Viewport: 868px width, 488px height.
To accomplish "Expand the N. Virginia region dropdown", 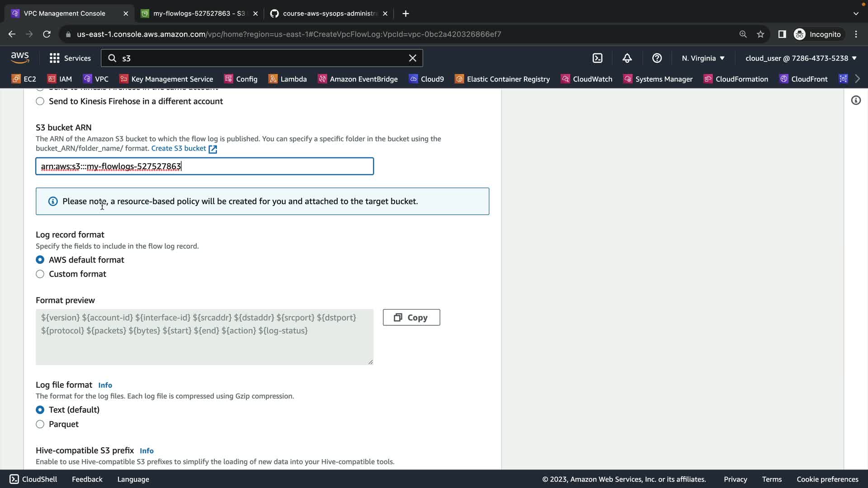I will tap(703, 58).
